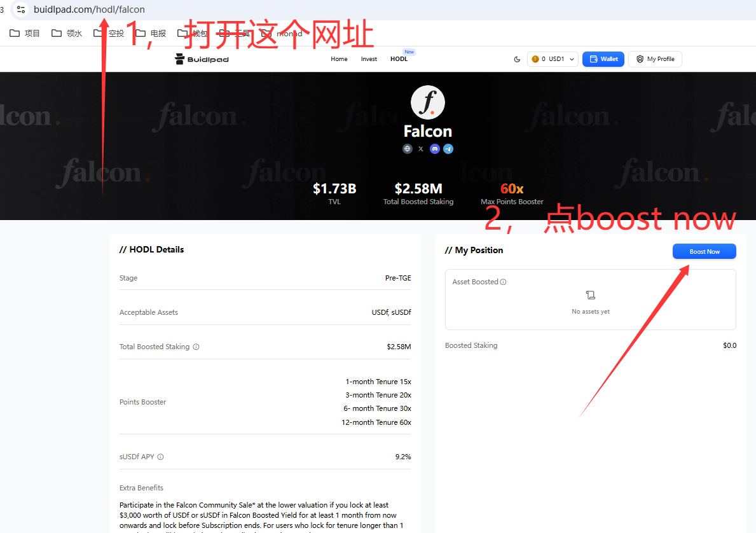The width and height of the screenshot is (756, 533).
Task: Click the "Boosted Staking" label in My Position
Action: (471, 345)
